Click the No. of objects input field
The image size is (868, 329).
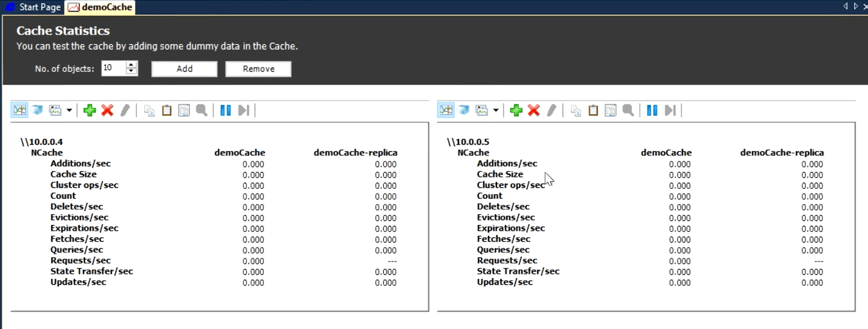(113, 68)
